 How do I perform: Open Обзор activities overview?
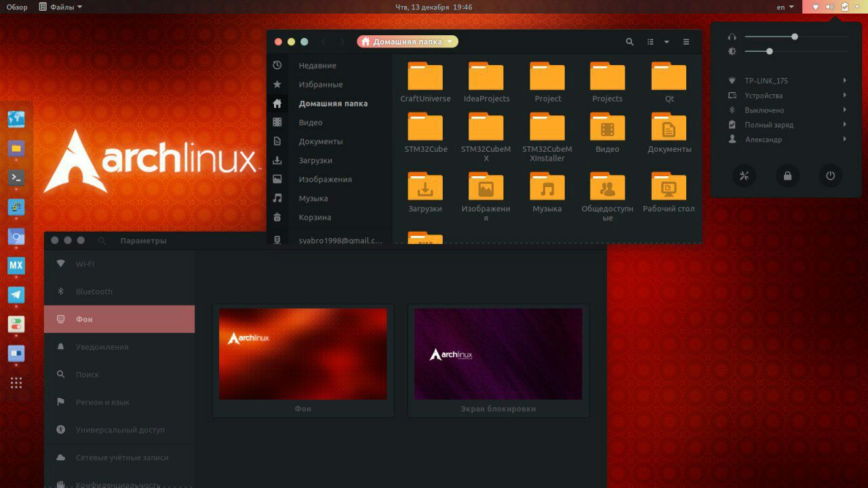(x=17, y=7)
